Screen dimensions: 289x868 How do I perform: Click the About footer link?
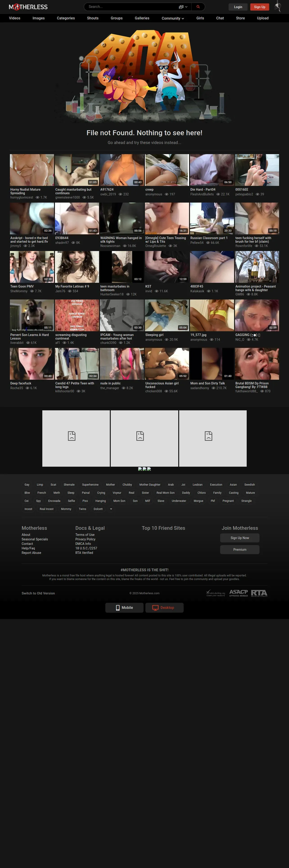click(26, 535)
